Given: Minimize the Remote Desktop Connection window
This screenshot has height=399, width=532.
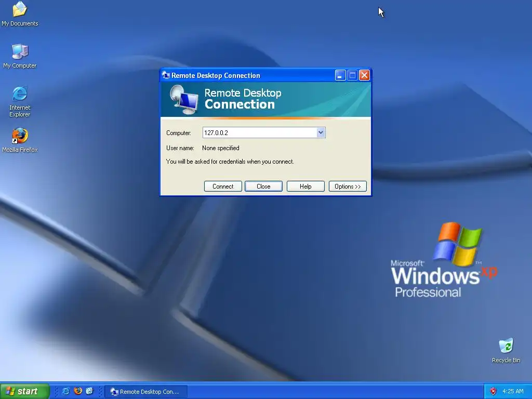Looking at the screenshot, I should point(340,75).
